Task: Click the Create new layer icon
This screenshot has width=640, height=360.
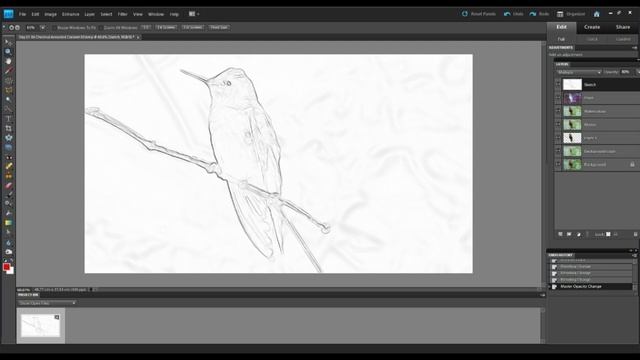Action: [x=560, y=234]
